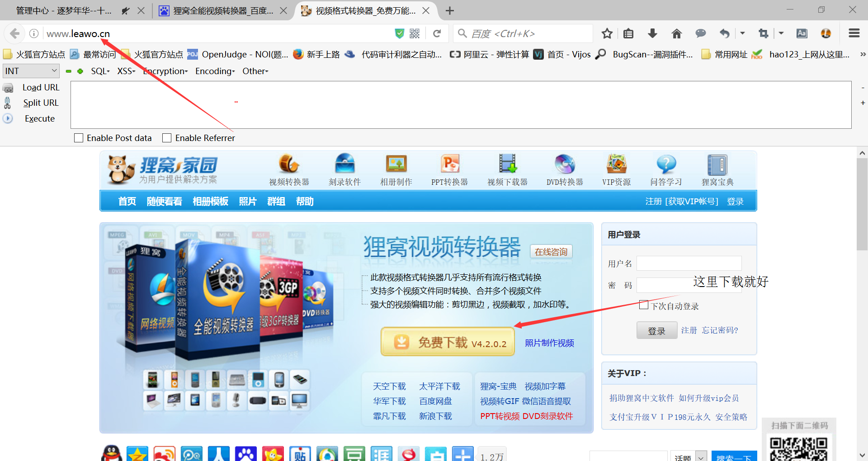Image resolution: width=868 pixels, height=461 pixels.
Task: Open the INT type dropdown
Action: (31, 71)
